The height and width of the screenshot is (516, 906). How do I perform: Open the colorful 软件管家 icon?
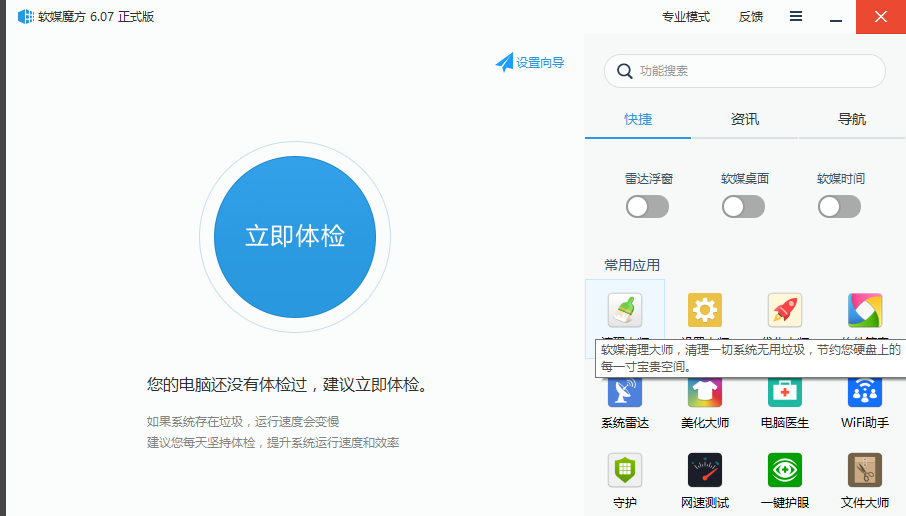pos(864,310)
